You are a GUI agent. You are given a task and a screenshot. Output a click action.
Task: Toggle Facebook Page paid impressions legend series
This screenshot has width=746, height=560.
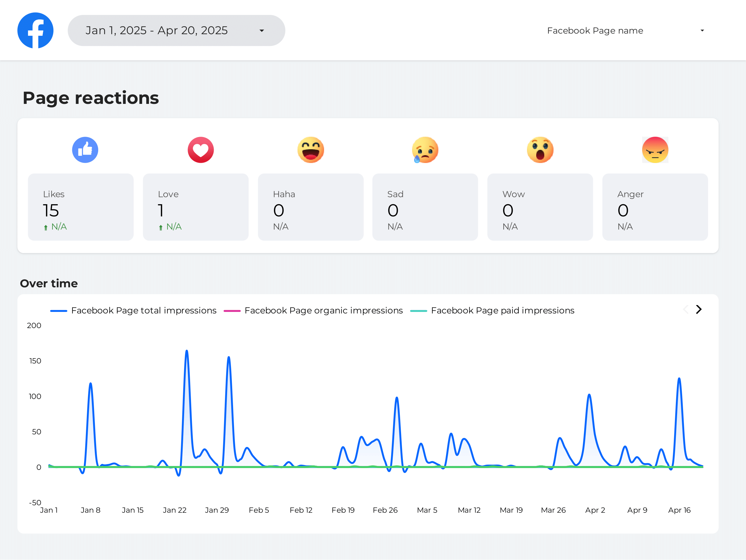492,310
